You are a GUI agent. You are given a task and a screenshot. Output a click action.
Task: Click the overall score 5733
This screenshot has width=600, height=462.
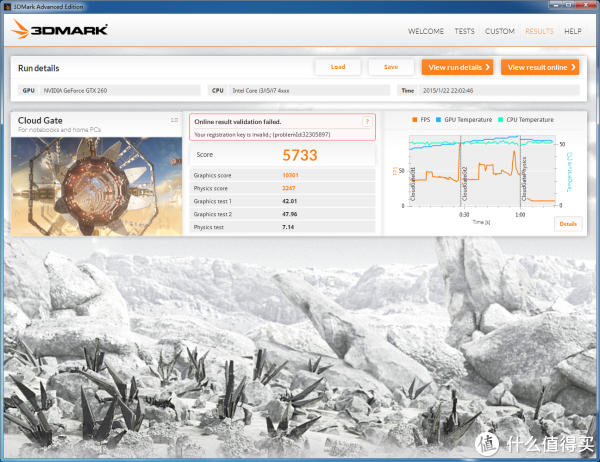(x=300, y=155)
